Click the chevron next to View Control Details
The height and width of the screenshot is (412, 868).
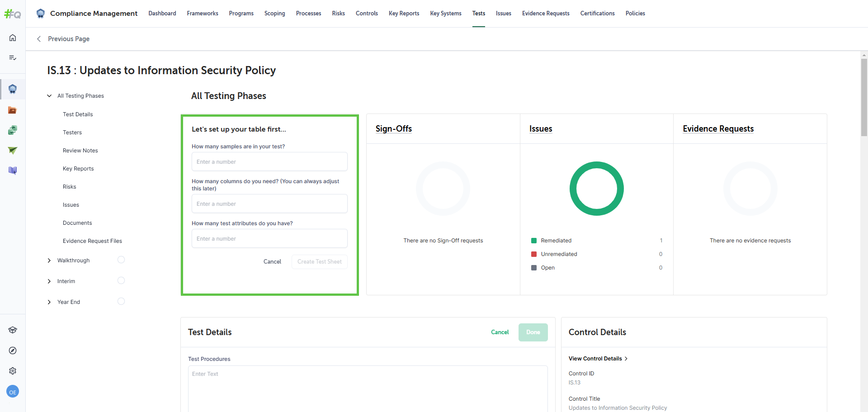coord(626,359)
